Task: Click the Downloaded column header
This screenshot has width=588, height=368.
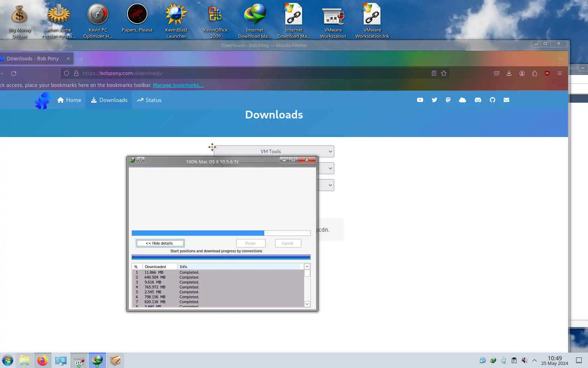Action: pos(160,267)
